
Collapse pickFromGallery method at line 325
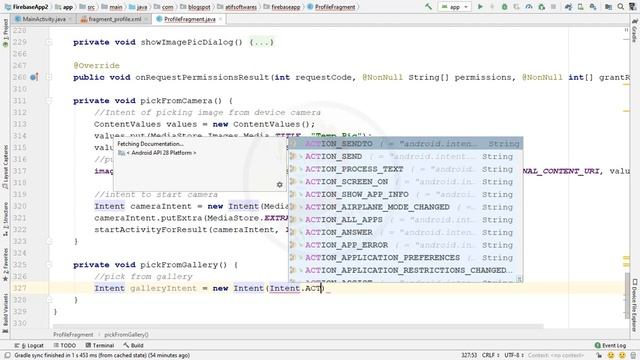click(x=49, y=264)
